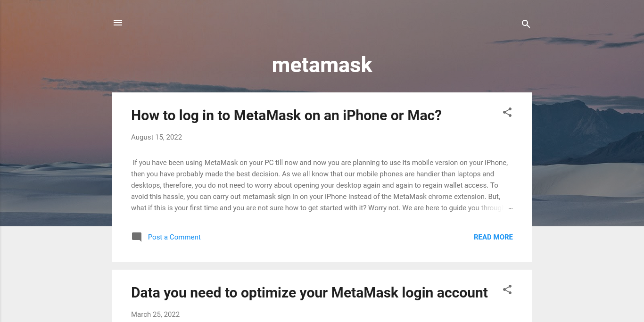The height and width of the screenshot is (322, 644).
Task: Click the comment bubble icon
Action: 137,237
